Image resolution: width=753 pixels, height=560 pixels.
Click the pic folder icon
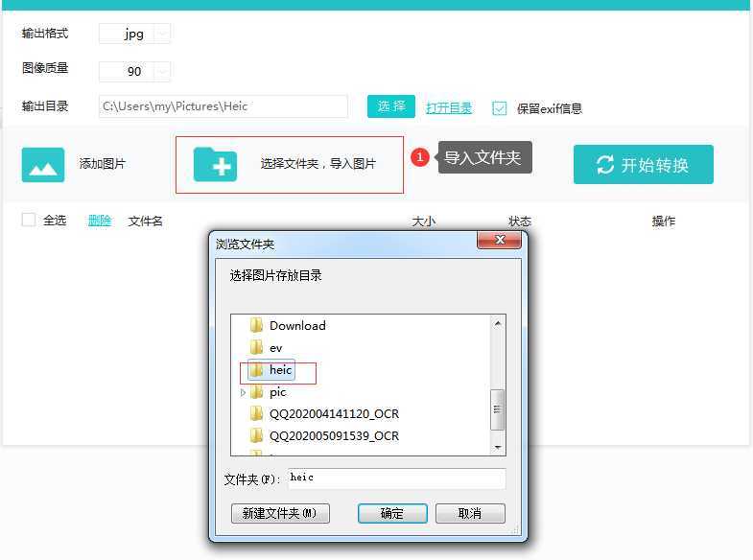[256, 391]
